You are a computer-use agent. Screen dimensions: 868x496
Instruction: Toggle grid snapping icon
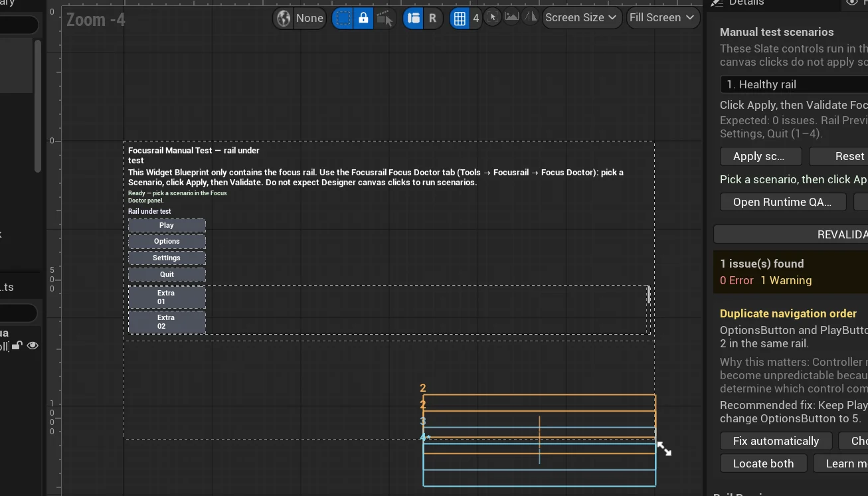(x=460, y=18)
